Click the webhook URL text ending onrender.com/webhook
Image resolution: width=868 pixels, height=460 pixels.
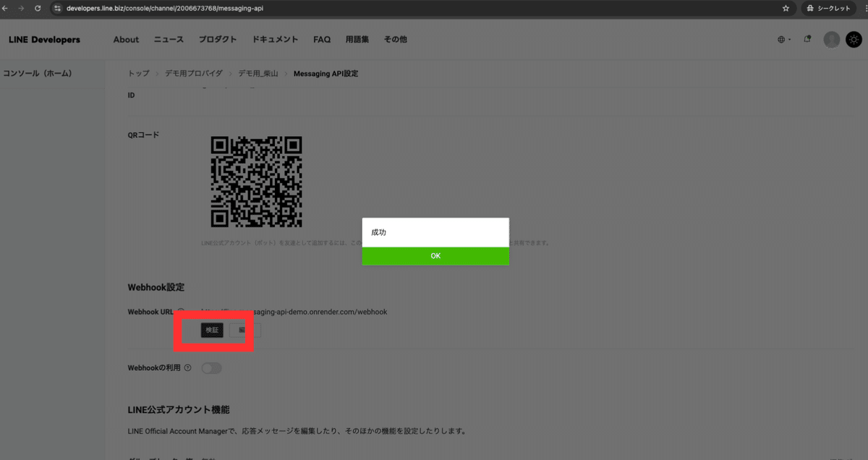pos(294,312)
